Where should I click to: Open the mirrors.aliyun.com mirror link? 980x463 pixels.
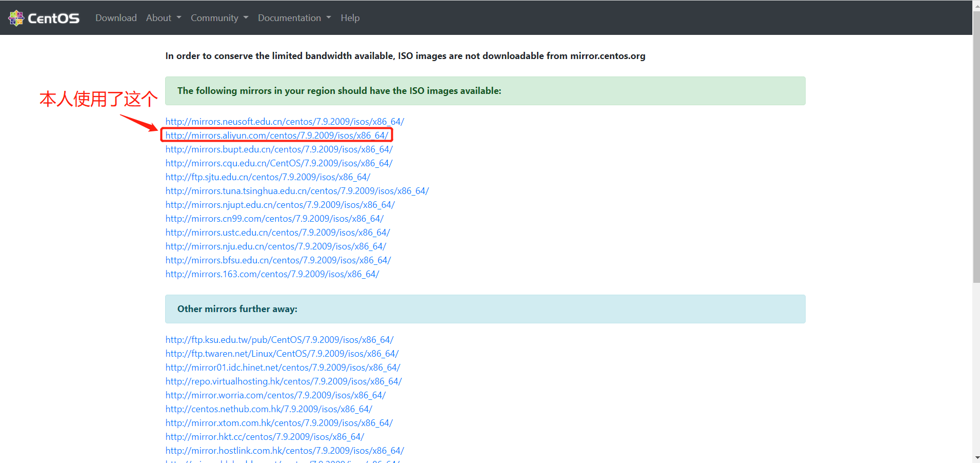[277, 136]
